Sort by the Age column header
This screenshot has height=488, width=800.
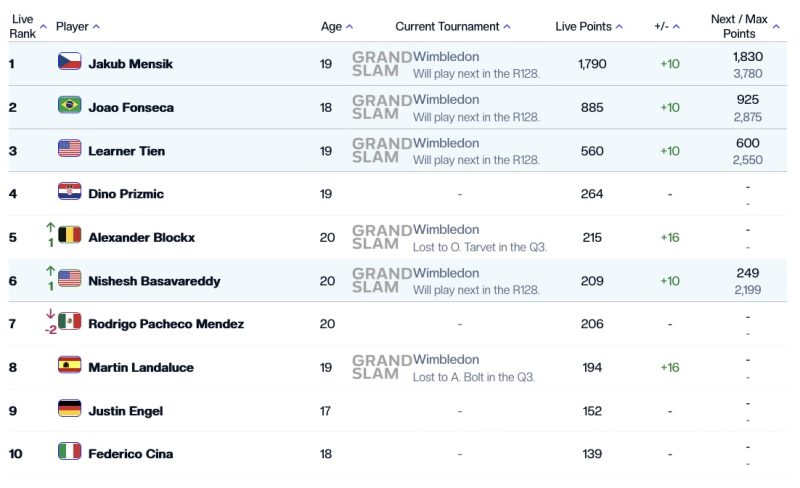pyautogui.click(x=336, y=27)
